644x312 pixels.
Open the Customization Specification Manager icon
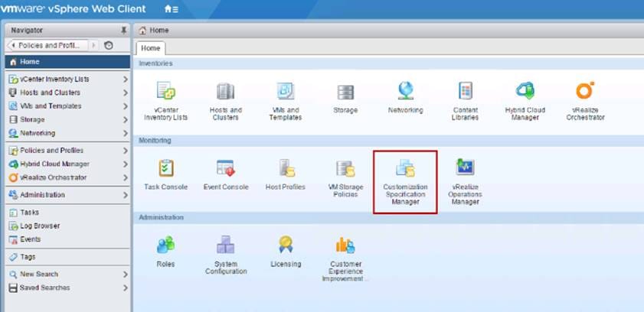pos(405,168)
